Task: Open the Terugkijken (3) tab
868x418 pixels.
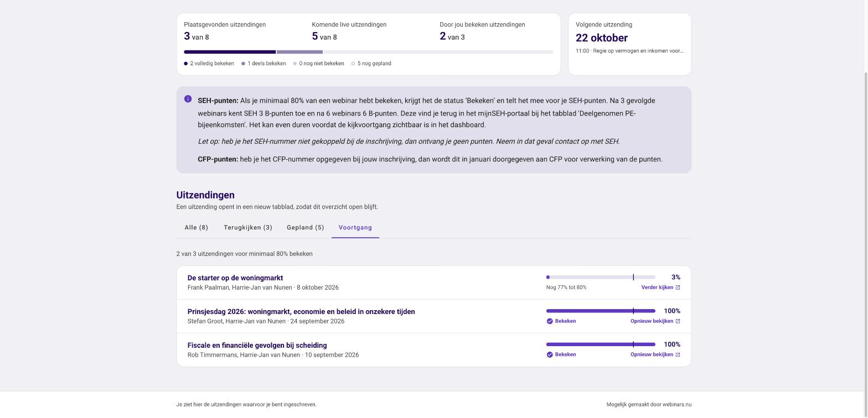Action: (248, 228)
